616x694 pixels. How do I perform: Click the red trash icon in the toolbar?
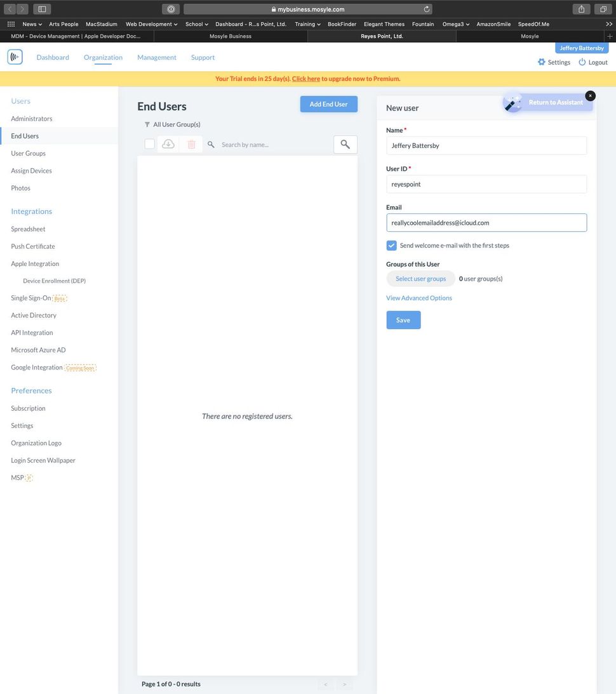coord(191,144)
